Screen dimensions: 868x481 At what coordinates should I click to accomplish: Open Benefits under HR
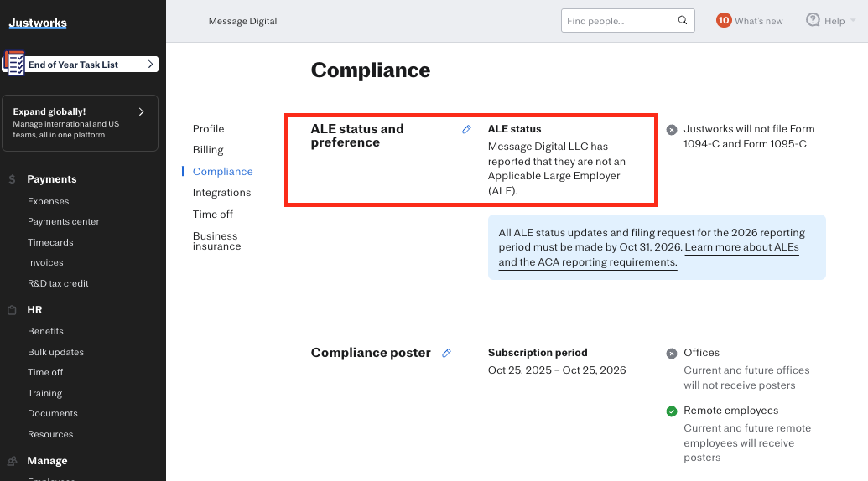[x=45, y=331]
